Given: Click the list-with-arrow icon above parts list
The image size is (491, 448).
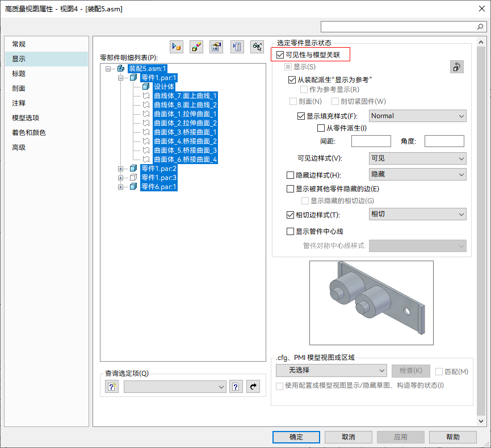Looking at the screenshot, I should (237, 47).
